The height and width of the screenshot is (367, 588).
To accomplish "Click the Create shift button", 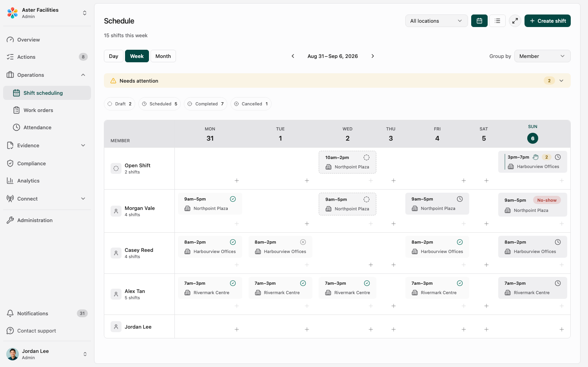I will click(x=548, y=21).
